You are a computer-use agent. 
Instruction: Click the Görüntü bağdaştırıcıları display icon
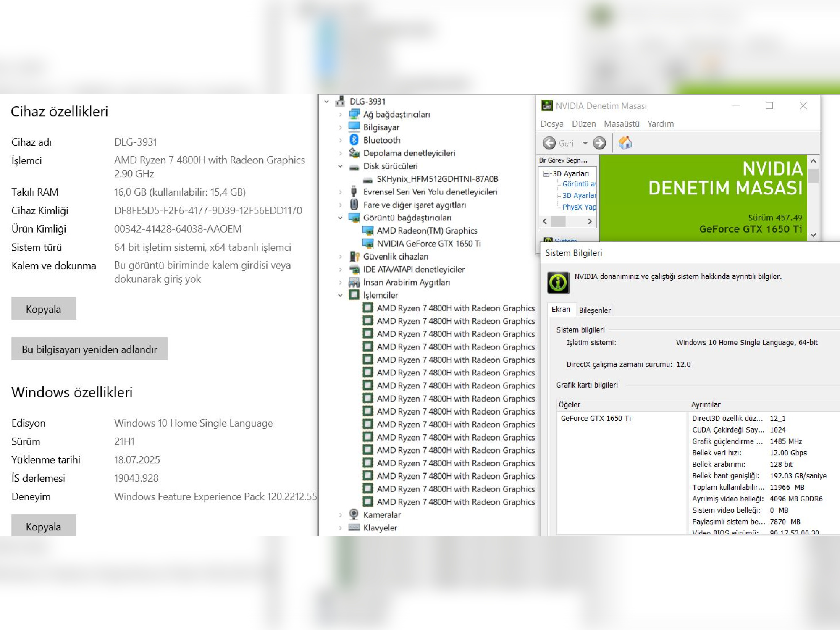tap(354, 218)
